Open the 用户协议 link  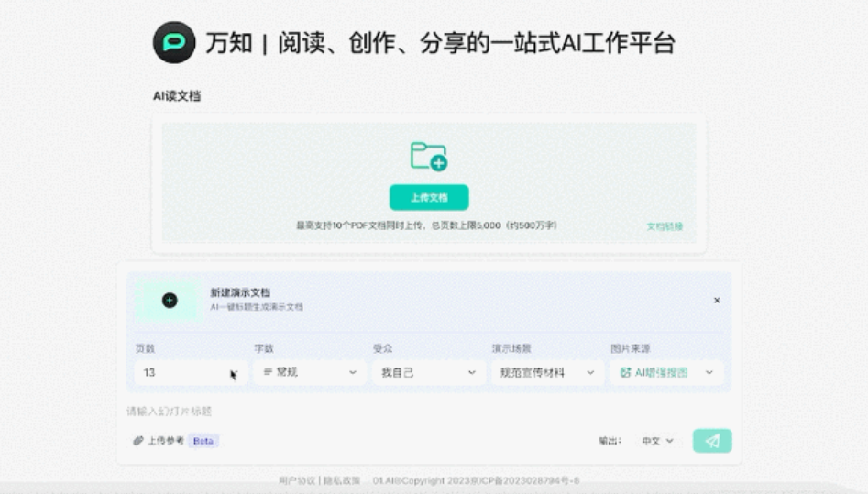(x=297, y=480)
